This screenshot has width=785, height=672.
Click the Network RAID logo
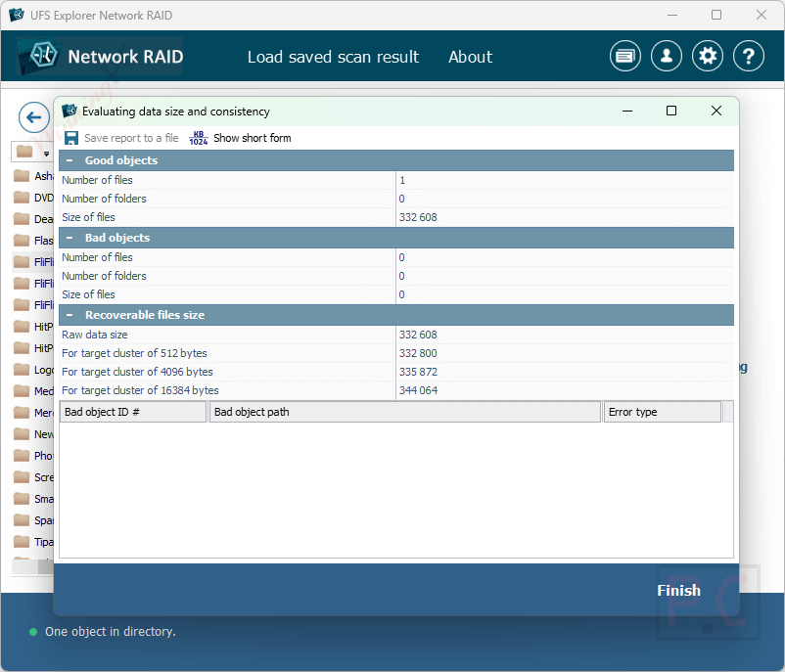tap(101, 56)
